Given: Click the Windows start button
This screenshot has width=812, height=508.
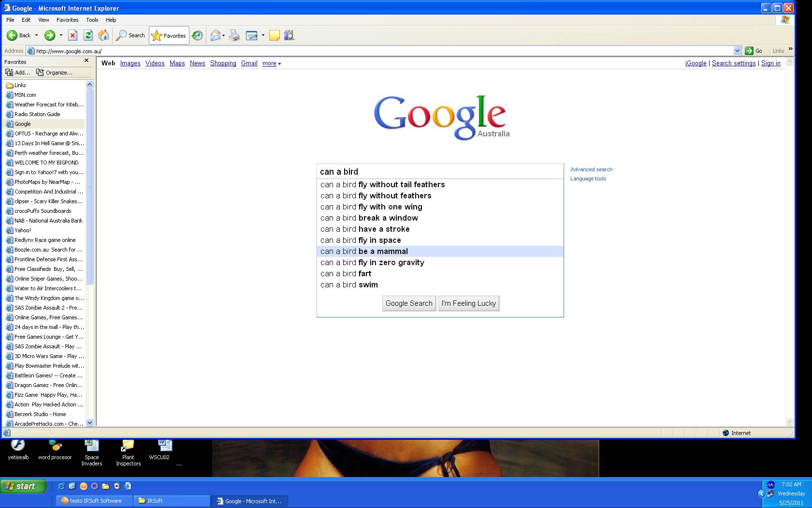Looking at the screenshot, I should [23, 486].
